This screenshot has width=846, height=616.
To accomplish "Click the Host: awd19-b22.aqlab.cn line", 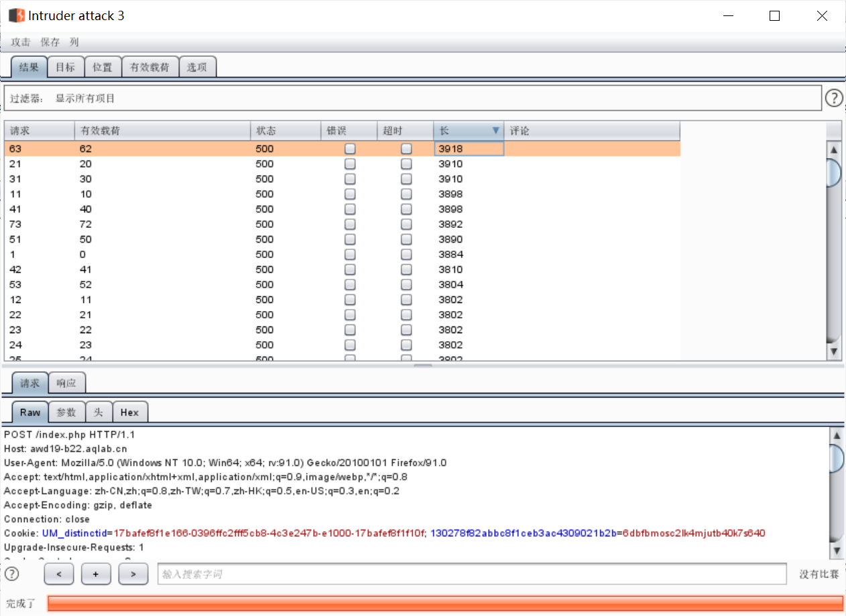I will pyautogui.click(x=66, y=449).
